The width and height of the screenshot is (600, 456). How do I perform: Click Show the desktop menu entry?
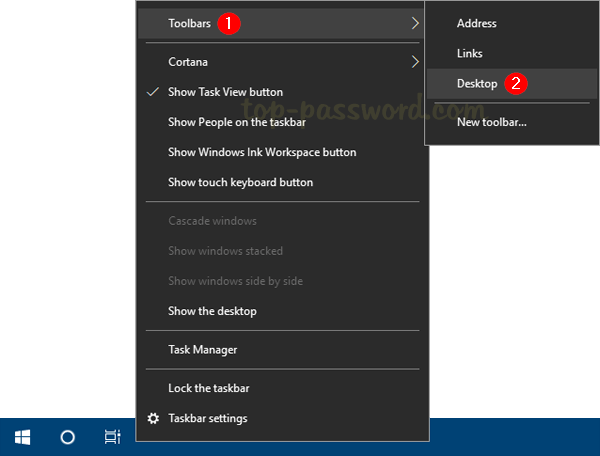(283, 311)
